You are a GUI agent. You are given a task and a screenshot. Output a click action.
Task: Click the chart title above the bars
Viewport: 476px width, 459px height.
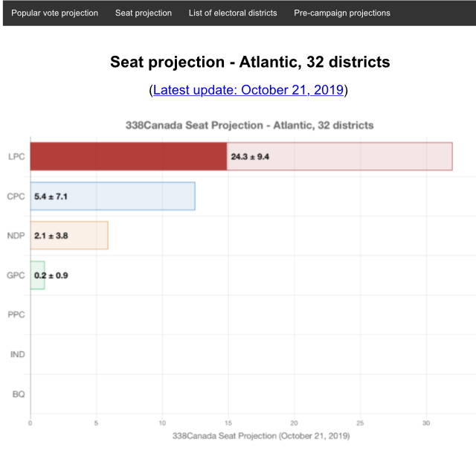click(x=249, y=125)
